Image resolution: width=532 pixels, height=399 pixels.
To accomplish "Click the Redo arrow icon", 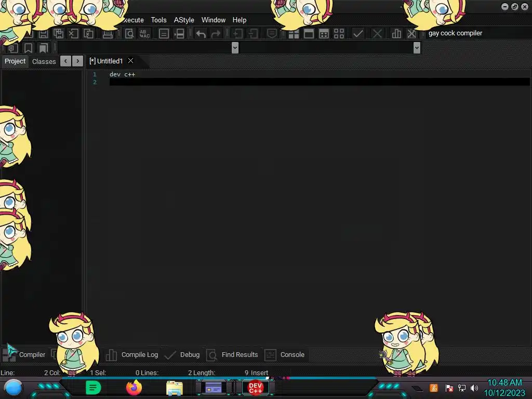I will pyautogui.click(x=216, y=34).
